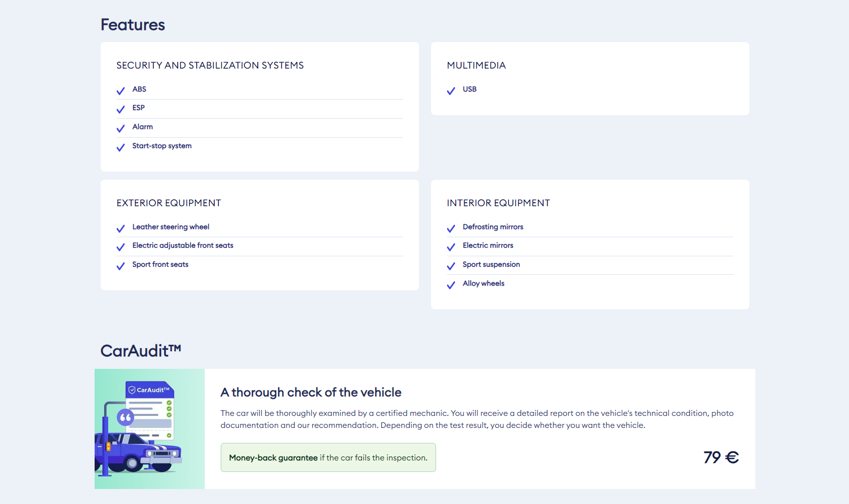
Task: Click the Exterior Equipment heading
Action: point(169,203)
